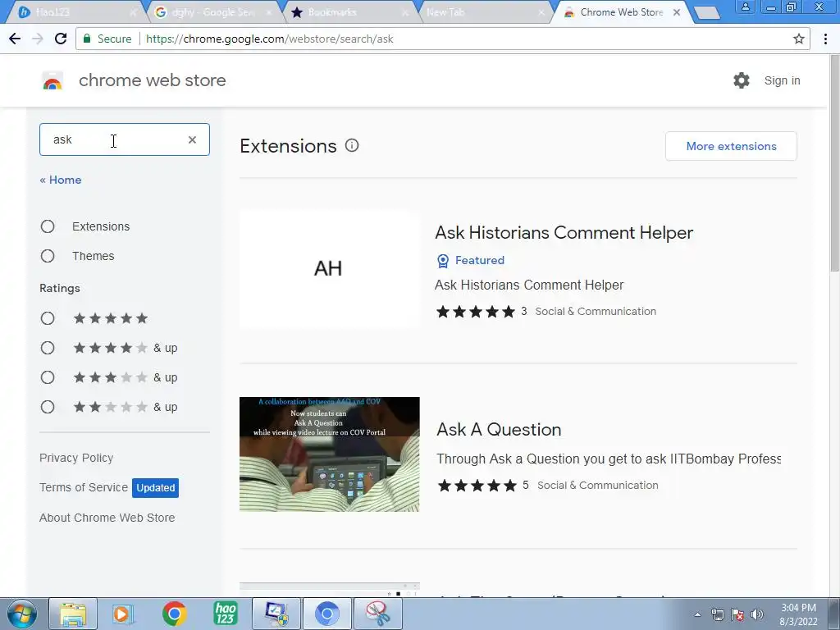This screenshot has height=630, width=840.
Task: Open the Terms of Service link
Action: 84,487
